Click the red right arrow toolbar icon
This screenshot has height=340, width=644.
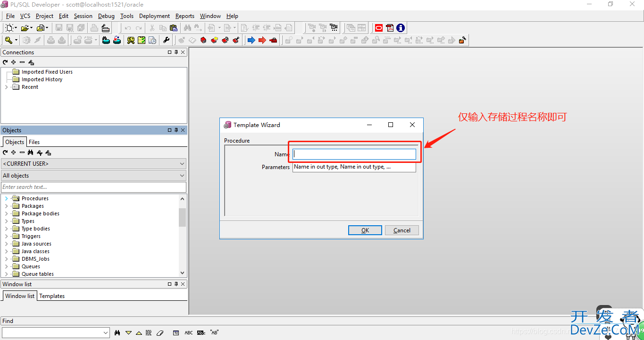pos(262,40)
